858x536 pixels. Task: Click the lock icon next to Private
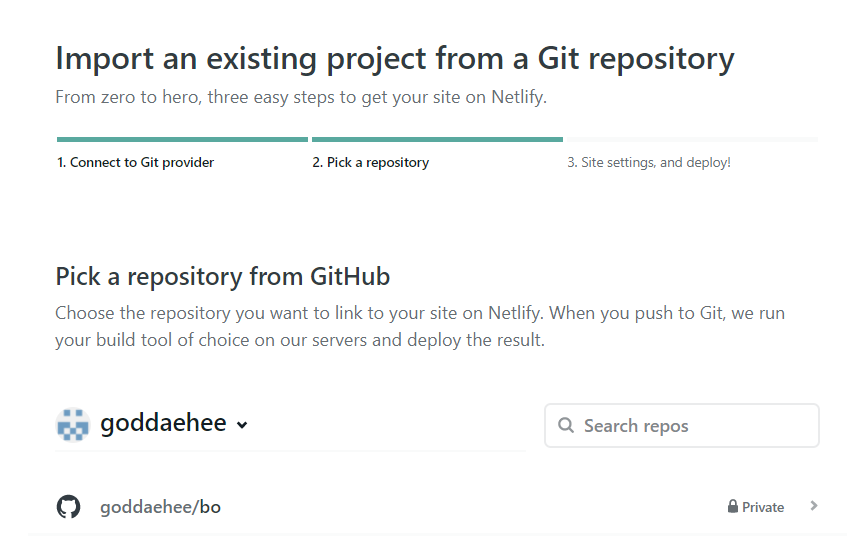click(733, 507)
